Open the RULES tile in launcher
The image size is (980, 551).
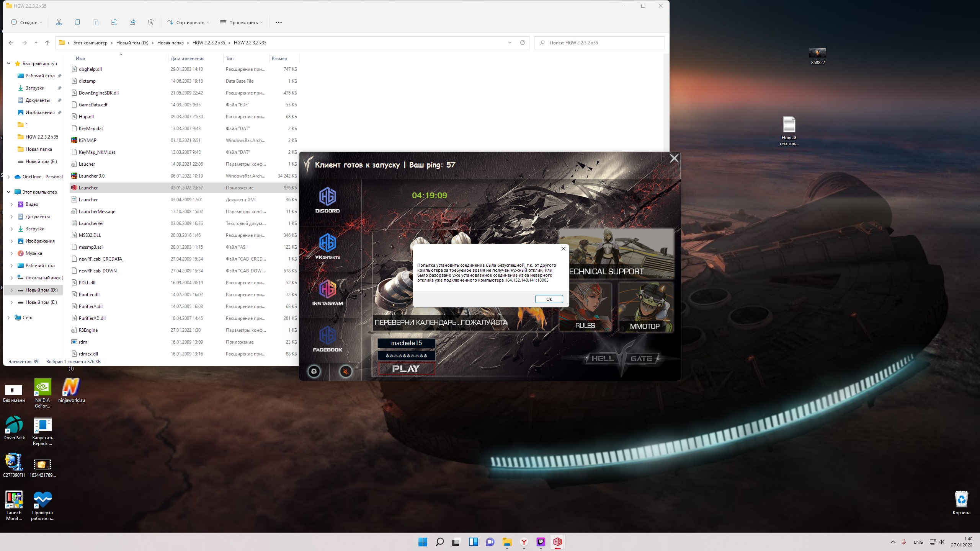tap(585, 307)
